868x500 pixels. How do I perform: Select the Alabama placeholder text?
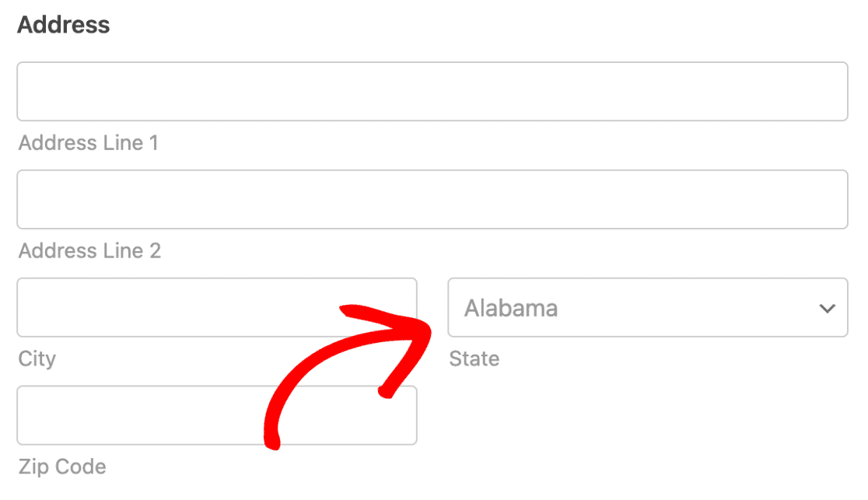(510, 309)
